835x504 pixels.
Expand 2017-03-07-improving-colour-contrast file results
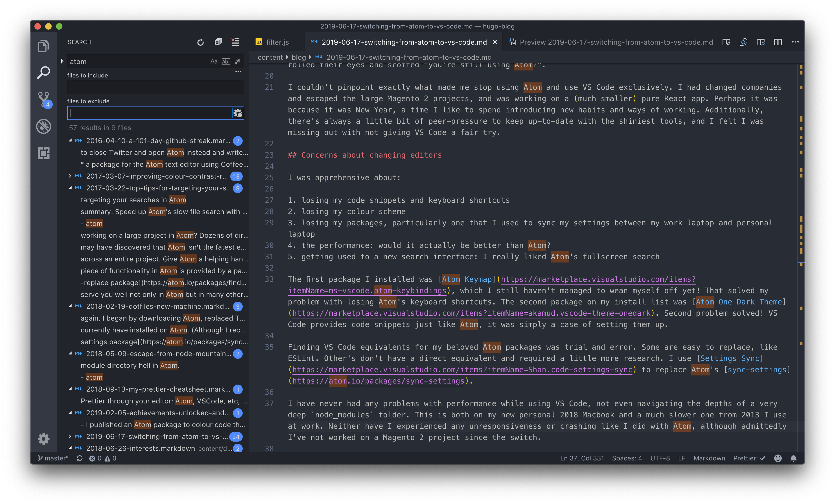70,176
